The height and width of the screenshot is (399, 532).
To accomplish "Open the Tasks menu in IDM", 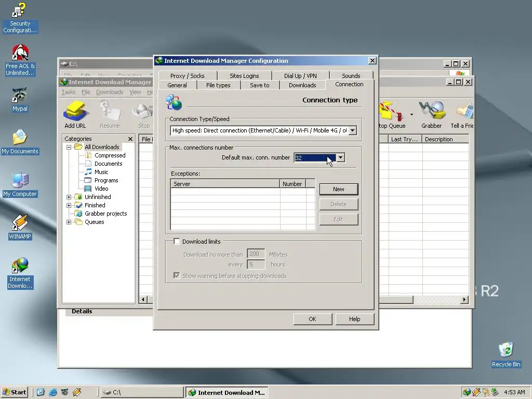I will (69, 92).
